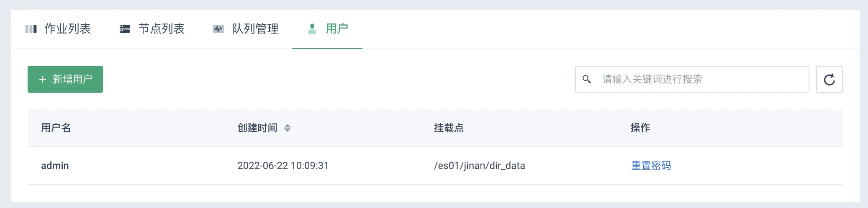Click the plus icon on 新增用户 button
This screenshot has width=868, height=208.
click(42, 79)
